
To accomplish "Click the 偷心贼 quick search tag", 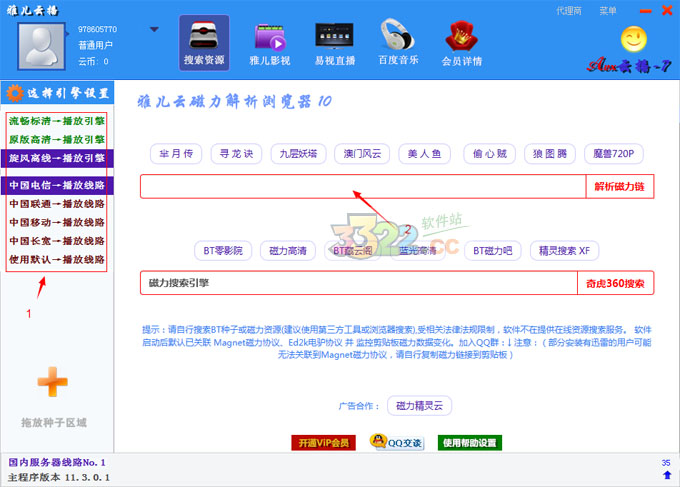I will point(490,154).
